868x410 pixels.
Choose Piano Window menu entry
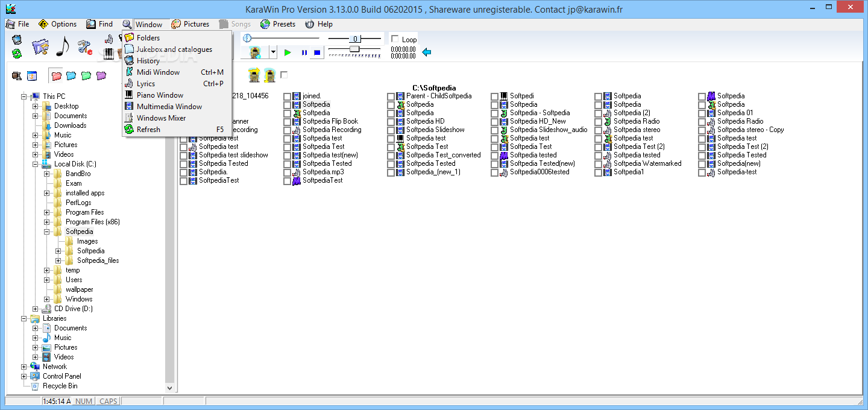coord(177,95)
